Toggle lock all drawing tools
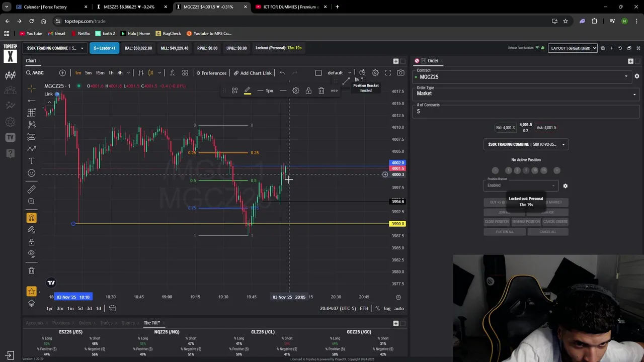The width and height of the screenshot is (644, 362). click(x=31, y=242)
